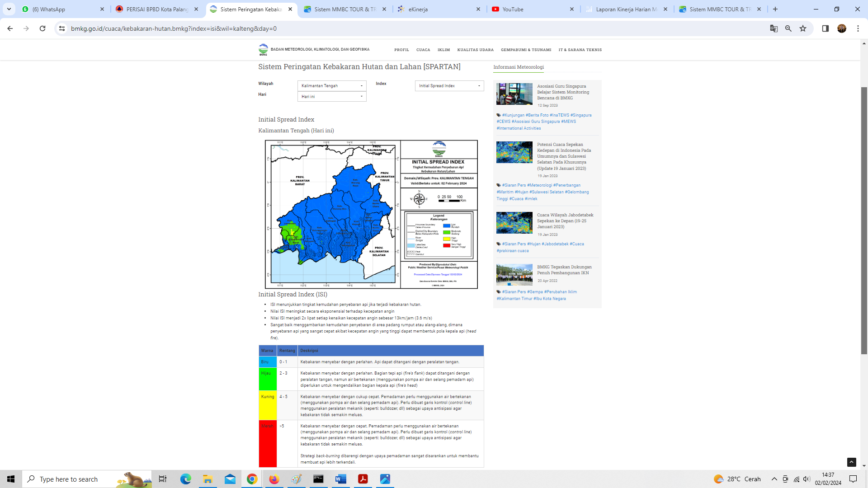Switch to the eKinerja tab

[439, 9]
